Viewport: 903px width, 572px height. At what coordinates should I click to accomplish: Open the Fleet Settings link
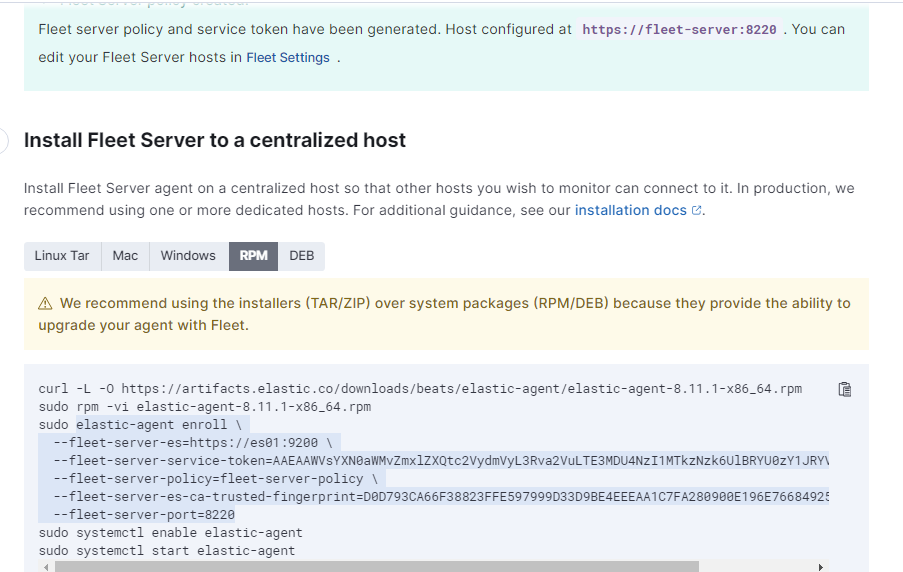(x=288, y=58)
